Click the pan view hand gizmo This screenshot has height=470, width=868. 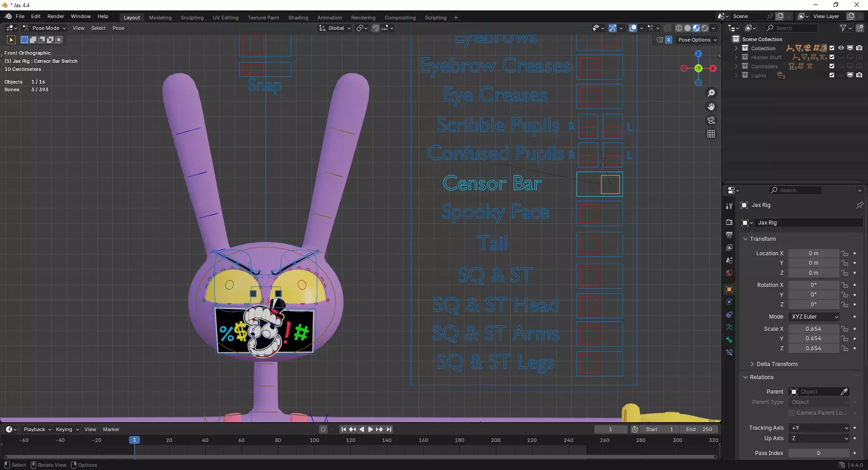[x=711, y=107]
